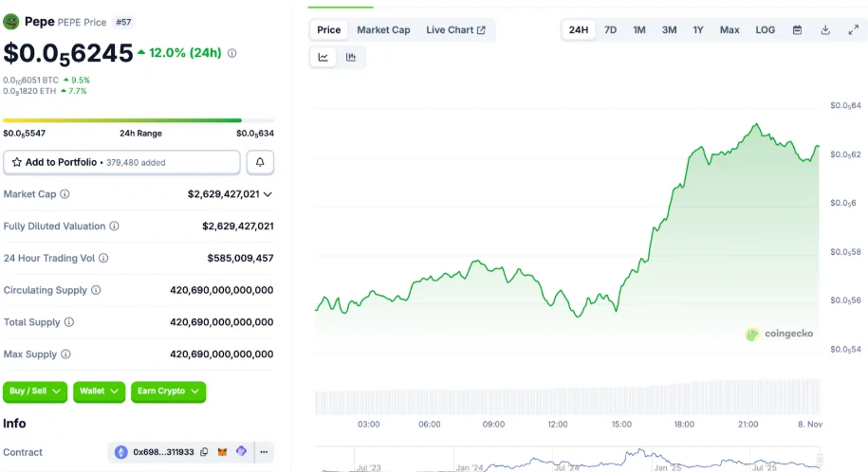Click the 0x698...311933 contract address
Screen dimensions: 868x472
pyautogui.click(x=163, y=452)
